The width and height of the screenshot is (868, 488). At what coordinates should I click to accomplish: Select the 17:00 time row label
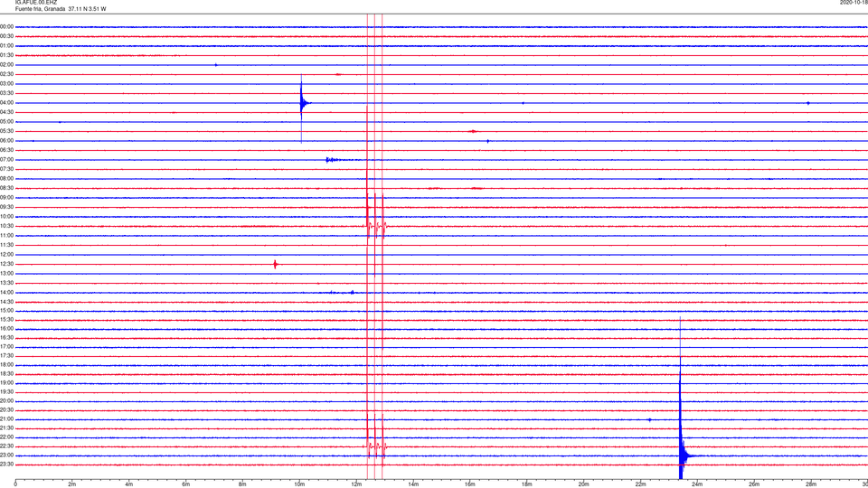pos(6,347)
